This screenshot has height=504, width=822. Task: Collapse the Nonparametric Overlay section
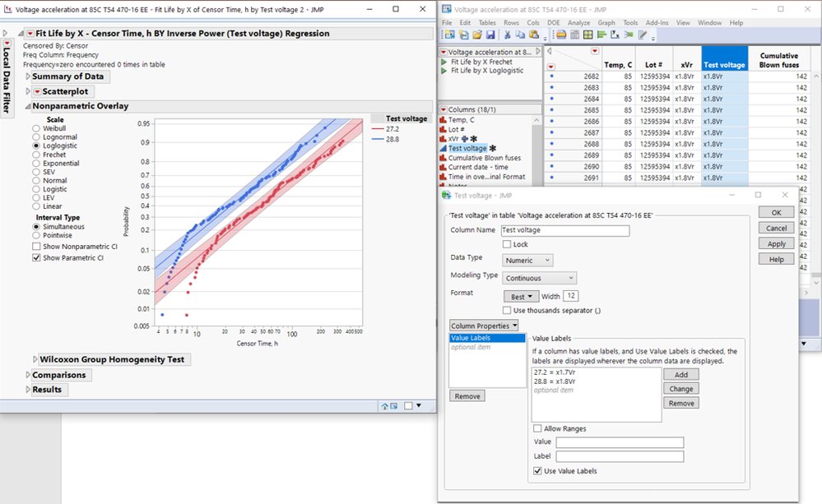tap(28, 106)
